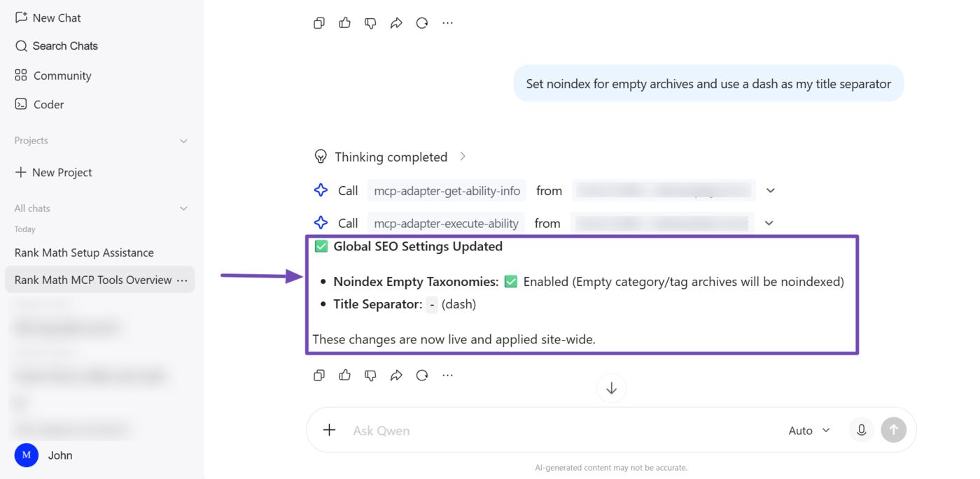Click the blue M avatar icon
The image size is (980, 479).
(27, 455)
